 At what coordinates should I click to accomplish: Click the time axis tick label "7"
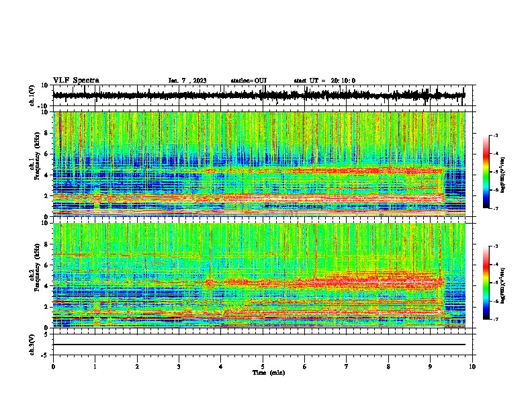(347, 367)
